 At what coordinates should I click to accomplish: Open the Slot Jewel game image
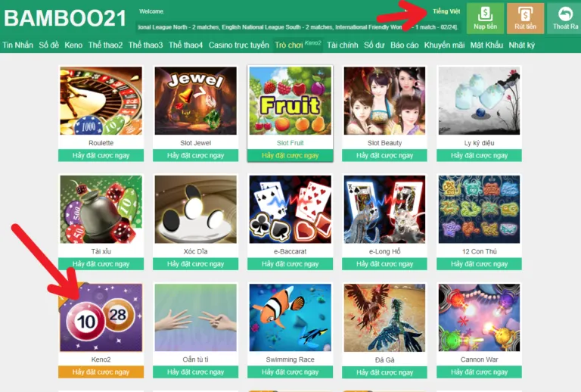pos(196,101)
